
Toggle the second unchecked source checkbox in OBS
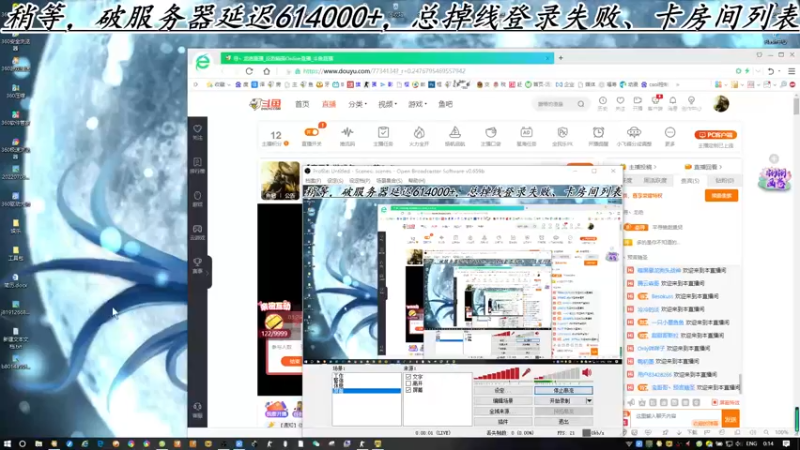tap(408, 383)
